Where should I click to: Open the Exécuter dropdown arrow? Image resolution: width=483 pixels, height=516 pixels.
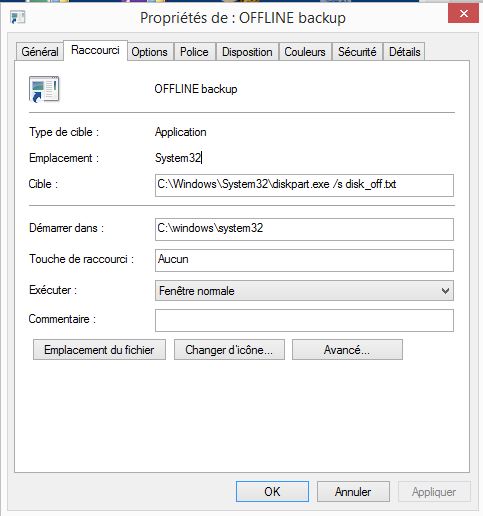point(445,291)
